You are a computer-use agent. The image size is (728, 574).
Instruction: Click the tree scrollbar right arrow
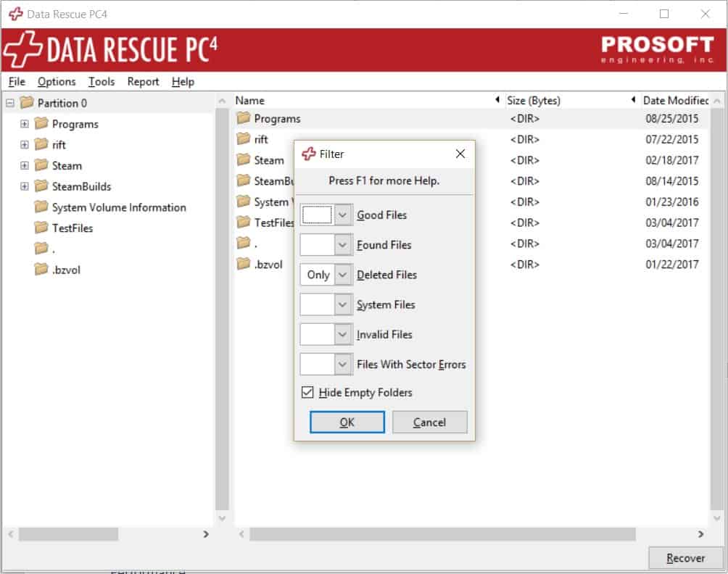(x=206, y=534)
